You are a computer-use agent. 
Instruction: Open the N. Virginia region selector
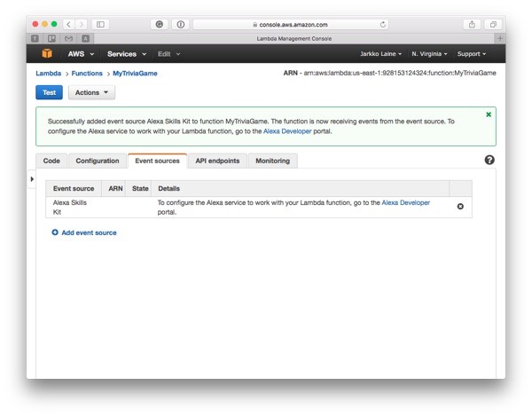pyautogui.click(x=429, y=54)
